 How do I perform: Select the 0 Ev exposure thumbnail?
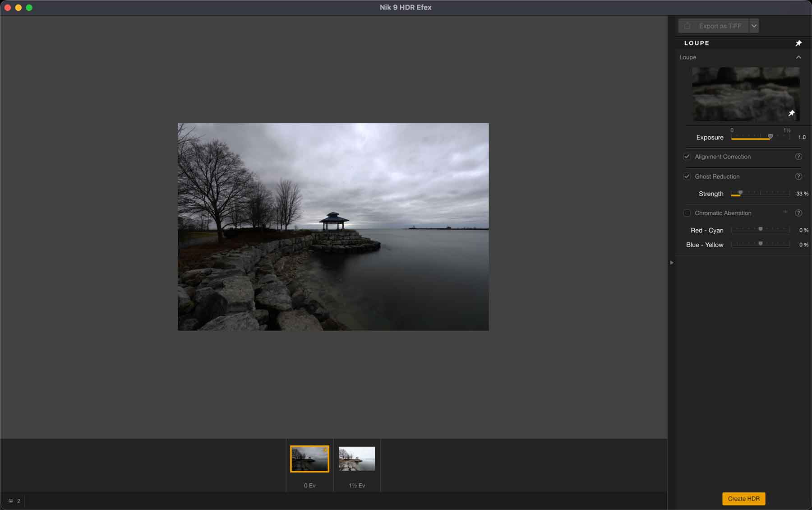309,459
